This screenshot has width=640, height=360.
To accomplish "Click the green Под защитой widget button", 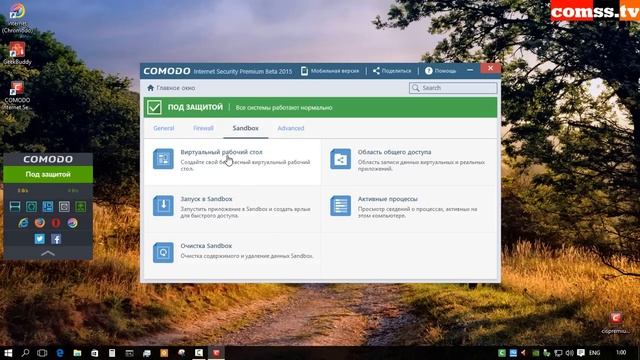I will coord(48,174).
